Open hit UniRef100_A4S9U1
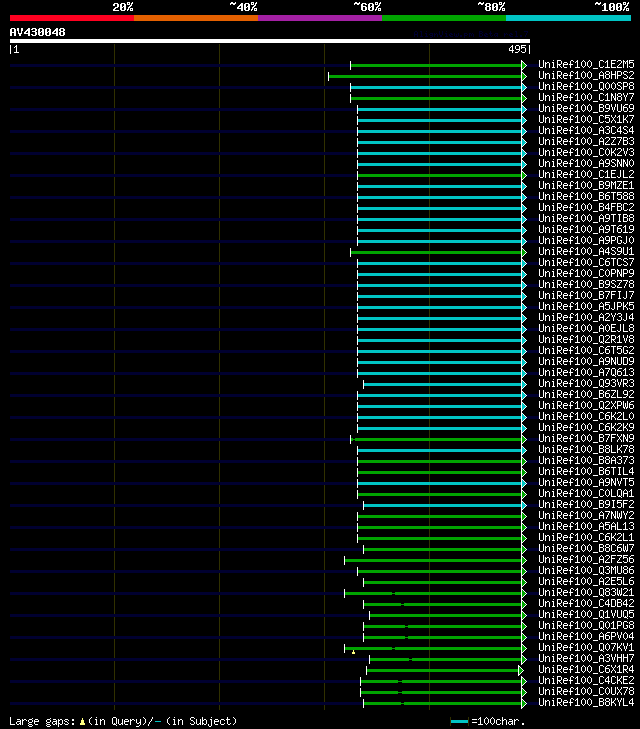This screenshot has height=729, width=640. [x=586, y=252]
